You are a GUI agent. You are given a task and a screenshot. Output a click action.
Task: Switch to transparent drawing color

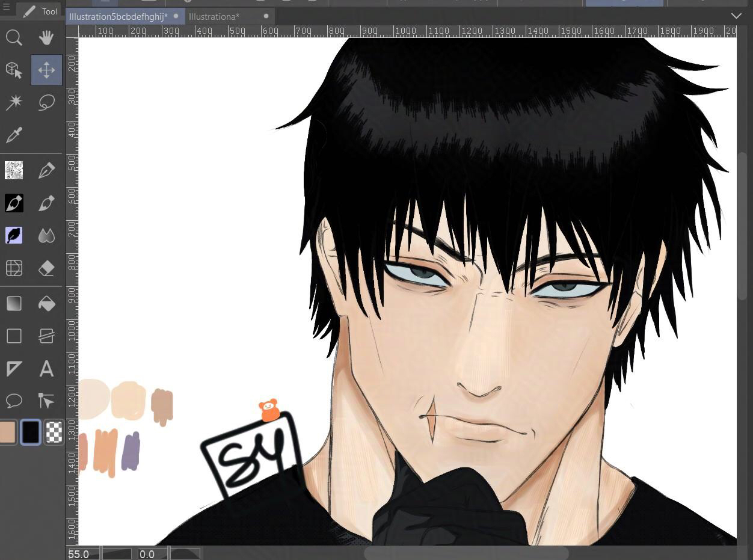tap(54, 432)
